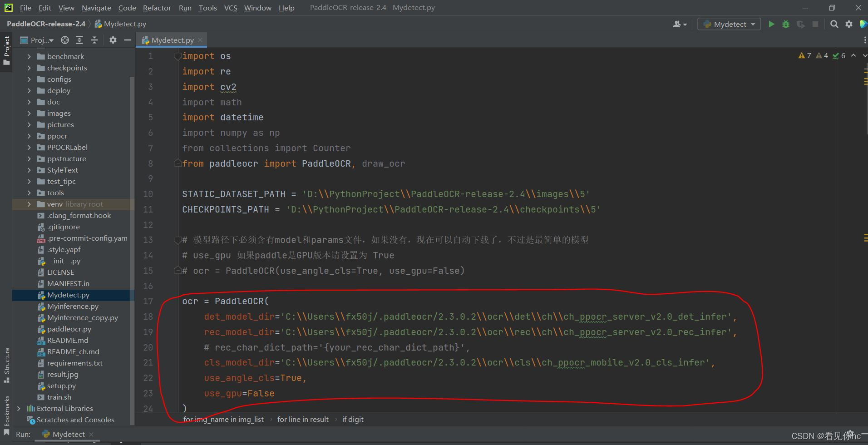Viewport: 868px width, 445px height.
Task: Select opened file locate target icon
Action: [65, 40]
